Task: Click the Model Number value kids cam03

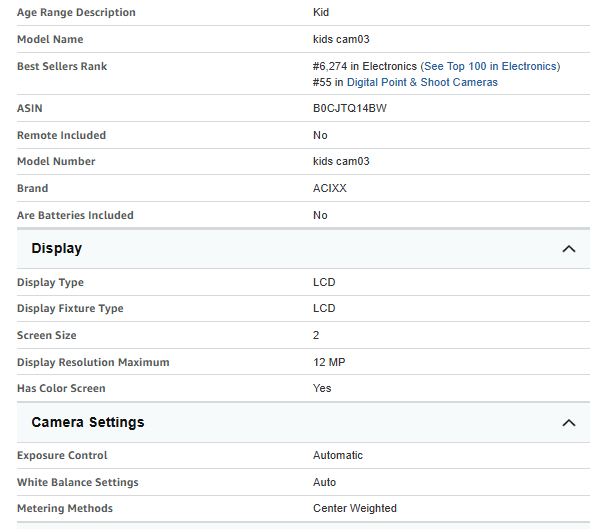Action: click(341, 161)
